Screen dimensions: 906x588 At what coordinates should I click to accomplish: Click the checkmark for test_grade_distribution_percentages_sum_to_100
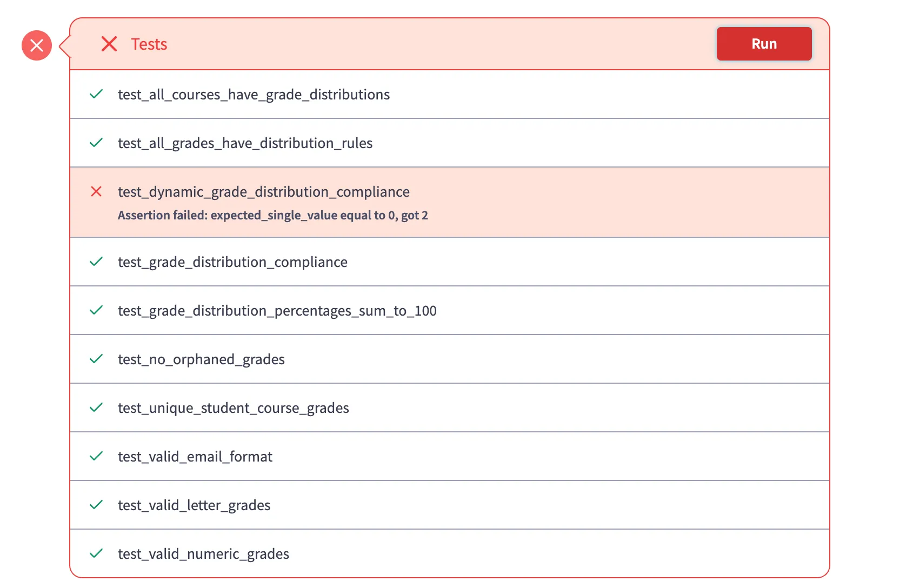[96, 310]
